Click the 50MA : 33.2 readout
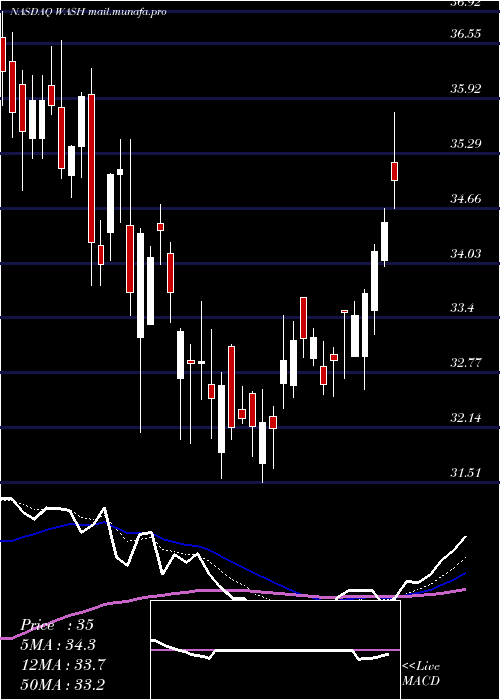This screenshot has height=700, width=500. click(63, 684)
